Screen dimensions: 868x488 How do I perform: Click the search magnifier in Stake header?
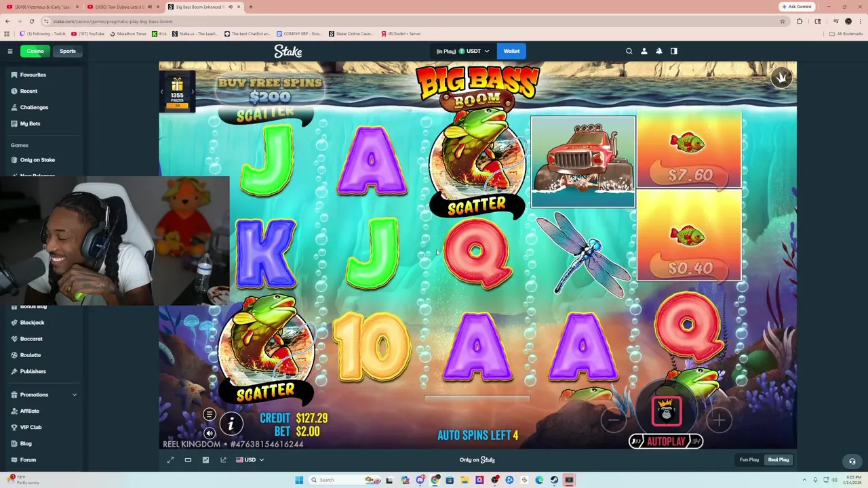coord(629,51)
